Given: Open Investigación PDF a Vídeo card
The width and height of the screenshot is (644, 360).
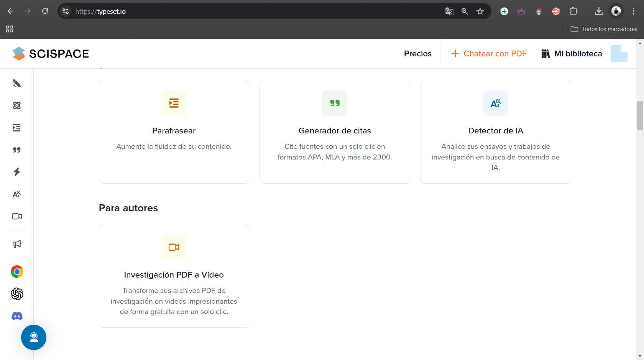Looking at the screenshot, I should pyautogui.click(x=174, y=276).
